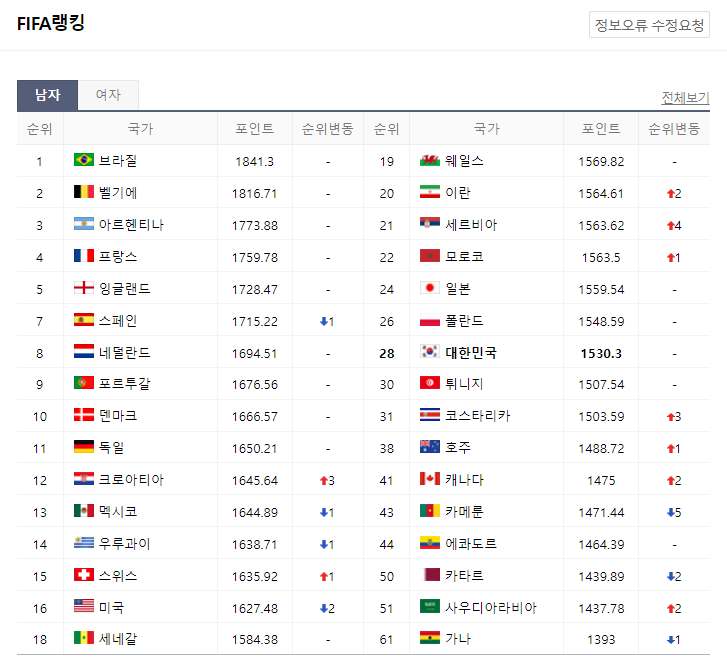
Task: Click the Poland flag beside 폴란드
Action: (430, 320)
